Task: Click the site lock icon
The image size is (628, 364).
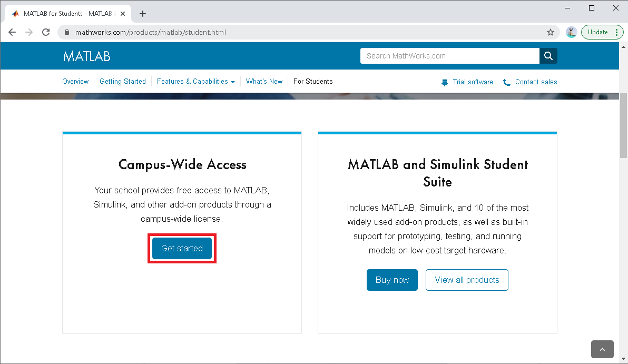Action: coord(66,32)
